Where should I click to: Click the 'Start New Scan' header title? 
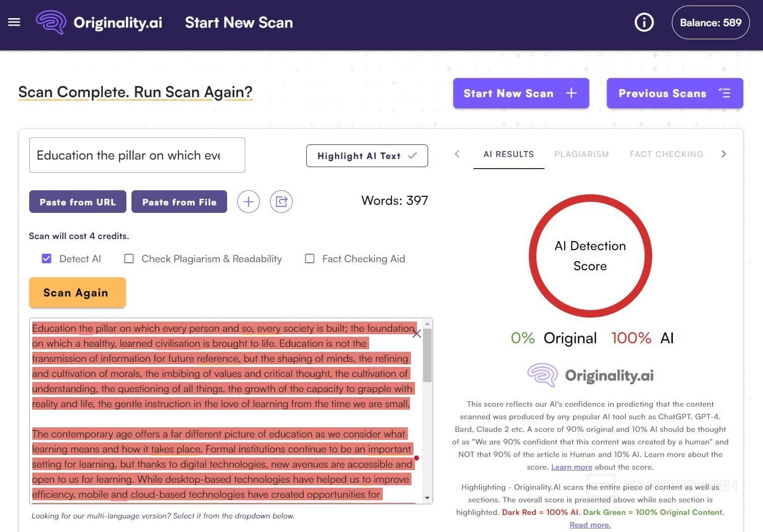[x=239, y=22]
